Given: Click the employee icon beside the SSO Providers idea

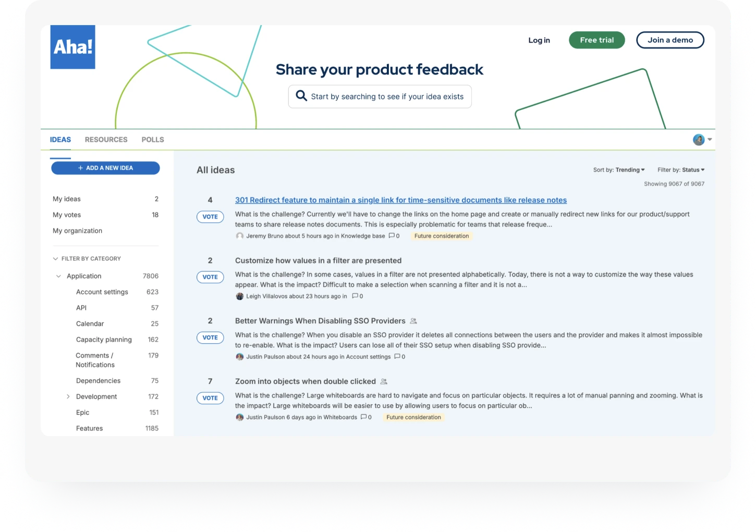Looking at the screenshot, I should (414, 321).
